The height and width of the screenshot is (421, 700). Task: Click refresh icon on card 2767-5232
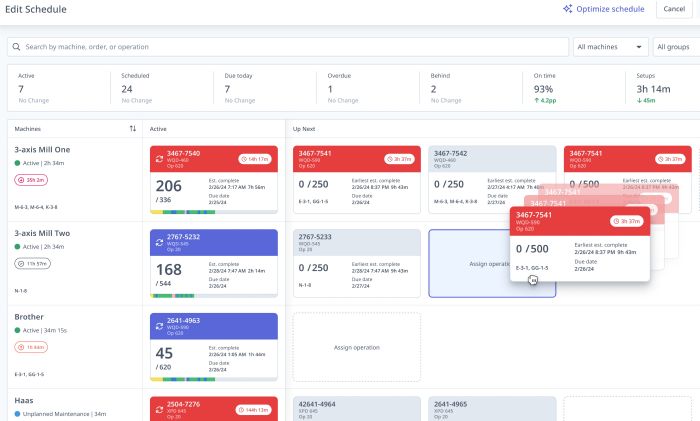point(159,242)
